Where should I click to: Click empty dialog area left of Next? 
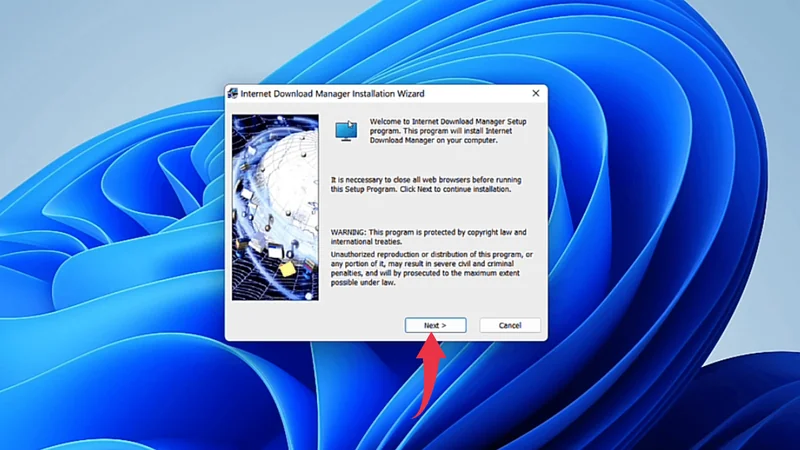point(320,325)
